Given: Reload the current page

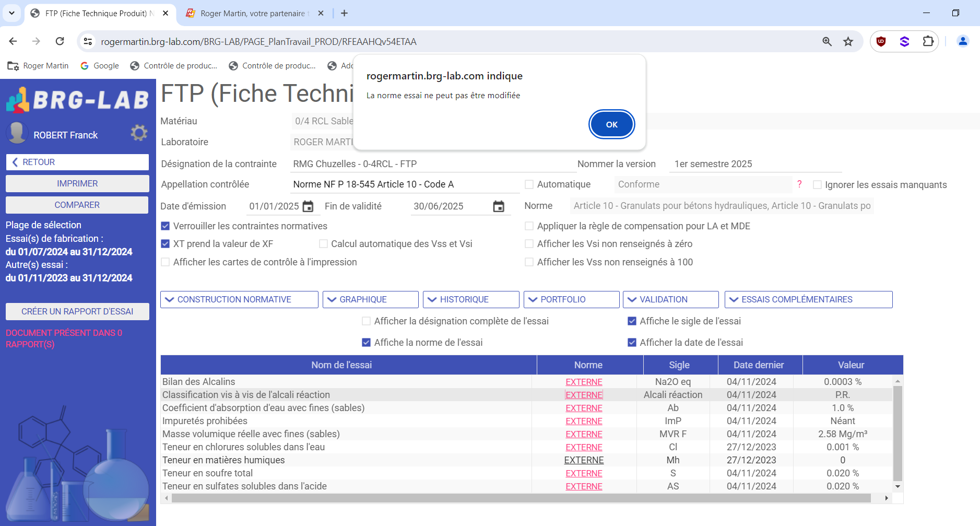Looking at the screenshot, I should [x=60, y=42].
